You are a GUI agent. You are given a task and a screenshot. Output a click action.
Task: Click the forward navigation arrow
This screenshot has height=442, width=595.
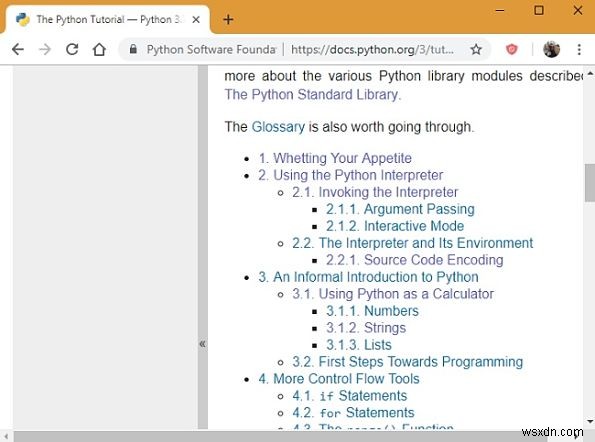[x=45, y=49]
